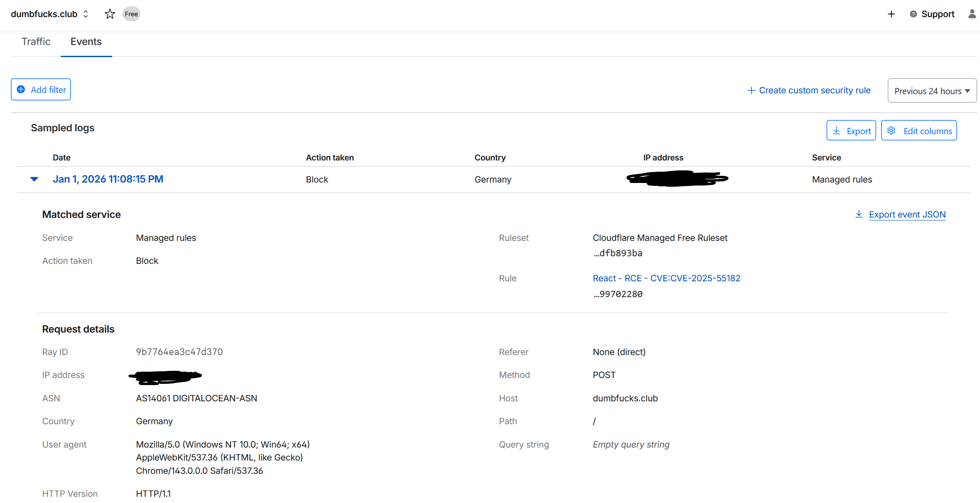Image resolution: width=980 pixels, height=503 pixels.
Task: Open the Previous 24 hours time range selector
Action: [932, 90]
